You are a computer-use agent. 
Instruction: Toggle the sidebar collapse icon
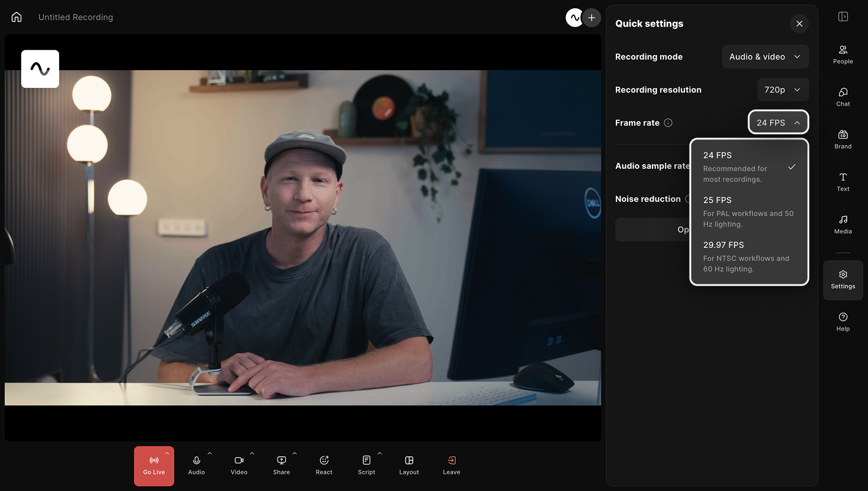click(x=843, y=17)
